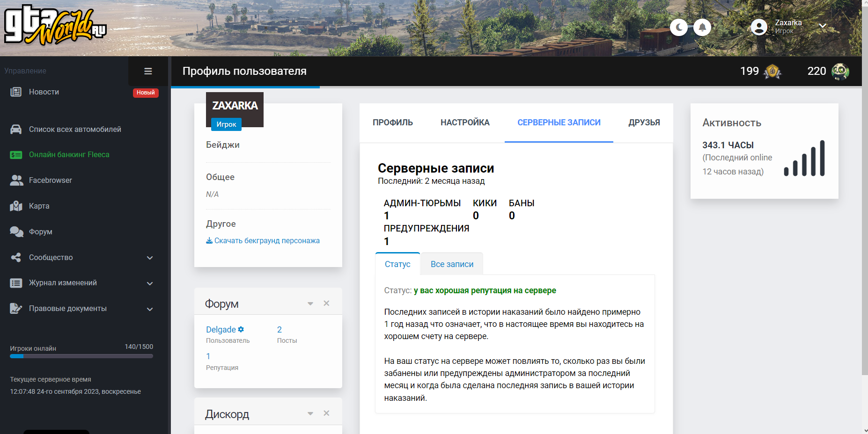Click the activity signal bars icon
This screenshot has height=434, width=868.
(x=804, y=158)
